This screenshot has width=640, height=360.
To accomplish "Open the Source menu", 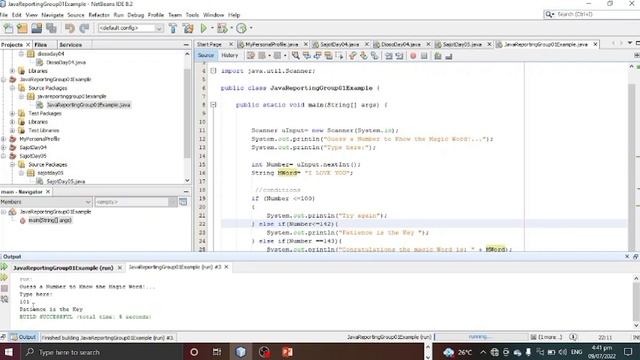I will point(76,15).
